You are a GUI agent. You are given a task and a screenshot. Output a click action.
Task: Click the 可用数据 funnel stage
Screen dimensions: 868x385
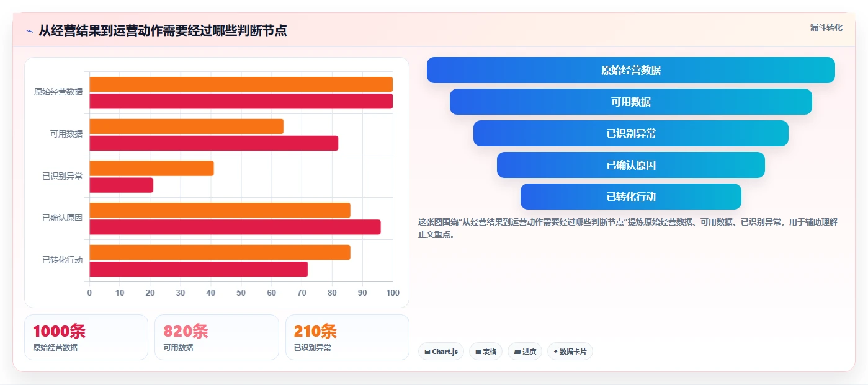(631, 102)
